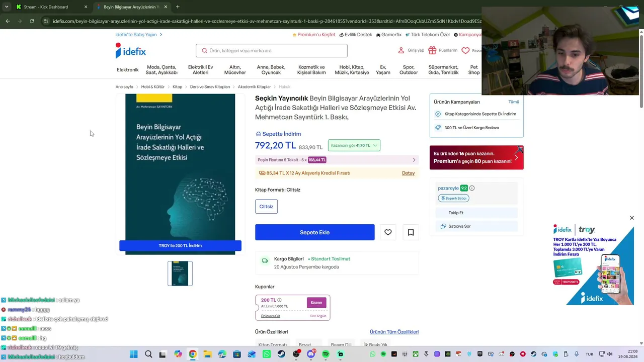The width and height of the screenshot is (644, 362).
Task: Click Premium'u Keşfet link
Action: pos(314,35)
